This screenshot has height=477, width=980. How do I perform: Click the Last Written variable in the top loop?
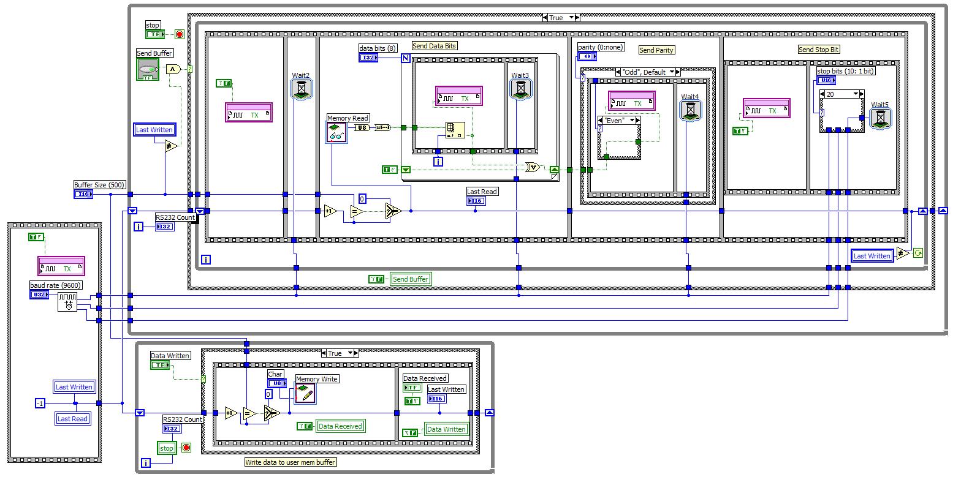pos(872,256)
